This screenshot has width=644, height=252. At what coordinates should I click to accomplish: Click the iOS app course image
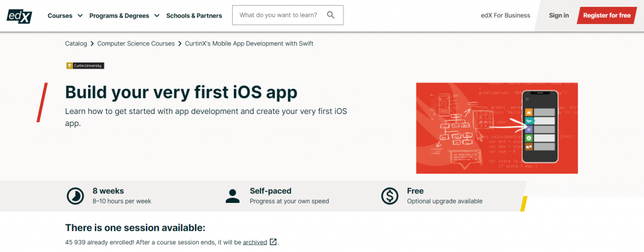(497, 128)
